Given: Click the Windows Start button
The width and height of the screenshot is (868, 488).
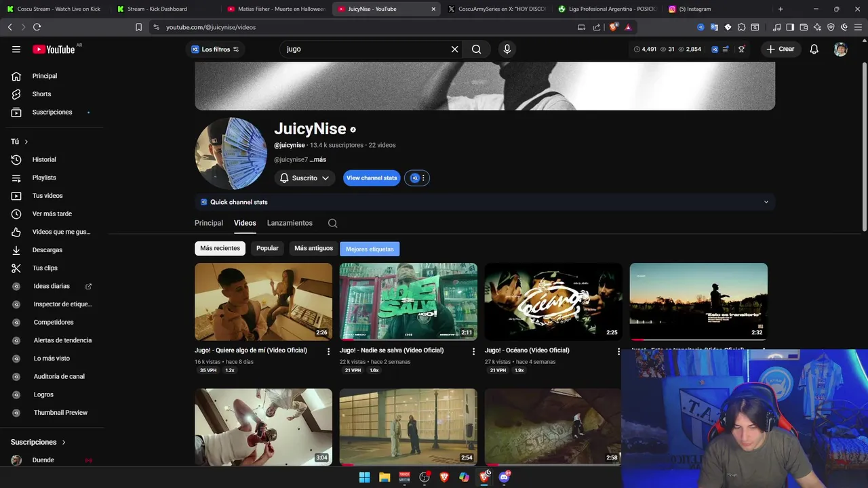Looking at the screenshot, I should pos(364,477).
